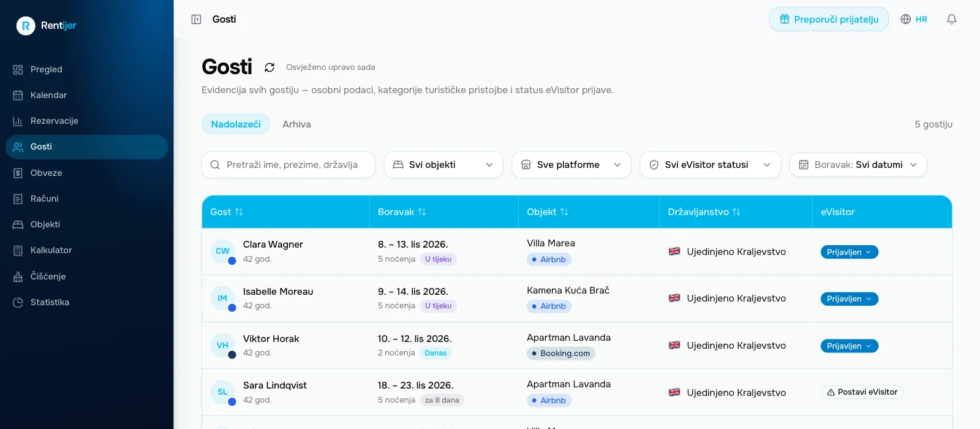Image resolution: width=980 pixels, height=429 pixels.
Task: Click Postavi eVisitor for Sara Lindqvist
Action: tap(862, 392)
